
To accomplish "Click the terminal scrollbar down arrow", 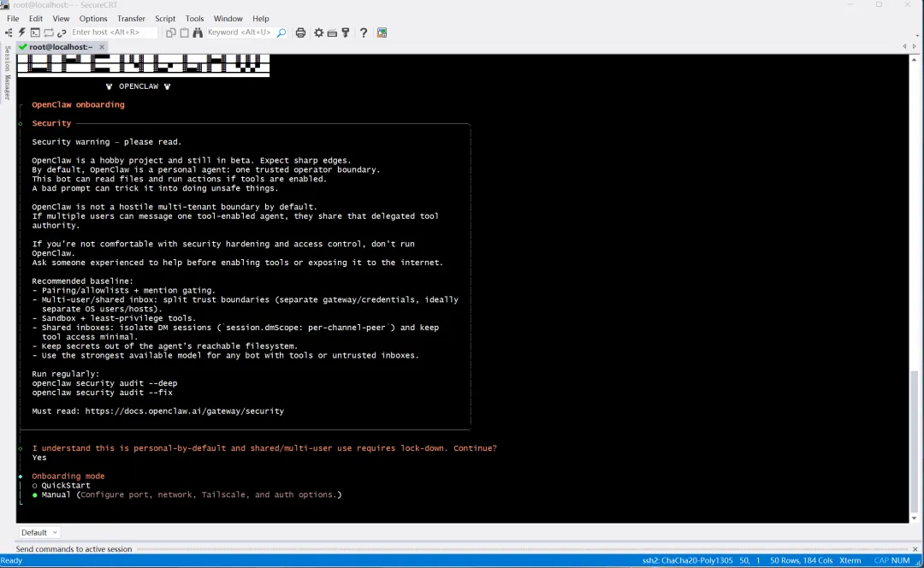I will coord(914,518).
